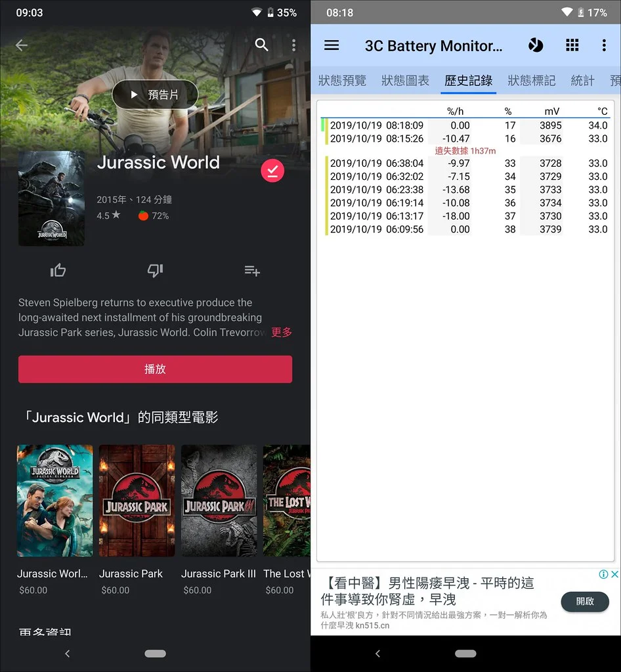Go back in the Jurassic World movie page

pyautogui.click(x=22, y=45)
